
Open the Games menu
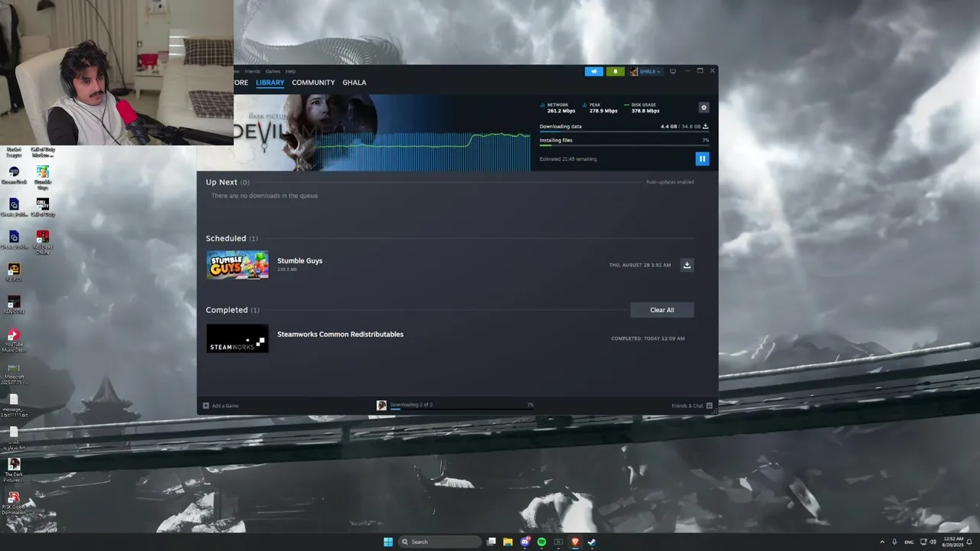(x=273, y=71)
